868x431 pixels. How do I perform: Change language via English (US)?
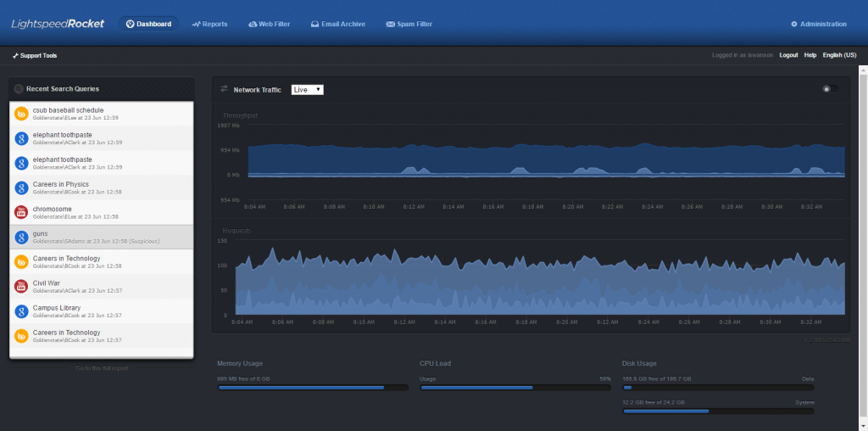click(839, 55)
